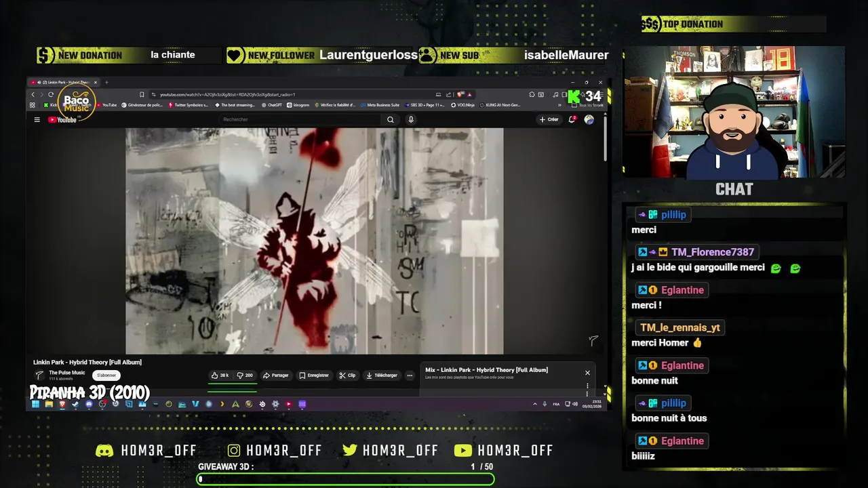This screenshot has height=488, width=868.
Task: Bookmark this page with address bar icon
Action: [x=142, y=94]
